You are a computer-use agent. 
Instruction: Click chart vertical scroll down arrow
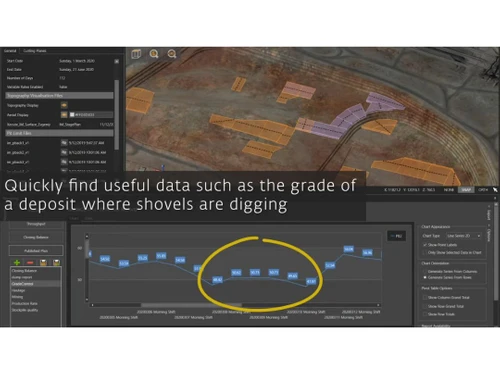(87, 299)
